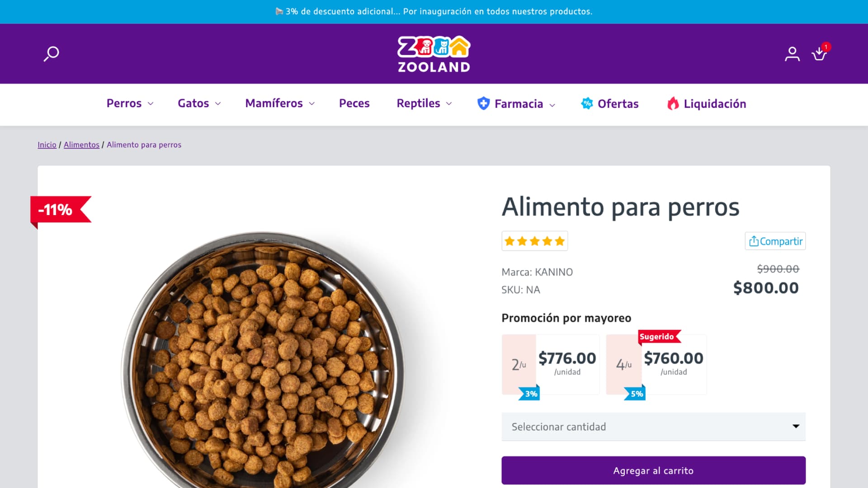Expand the Gatos menu
Image resolution: width=868 pixels, height=488 pixels.
point(199,103)
